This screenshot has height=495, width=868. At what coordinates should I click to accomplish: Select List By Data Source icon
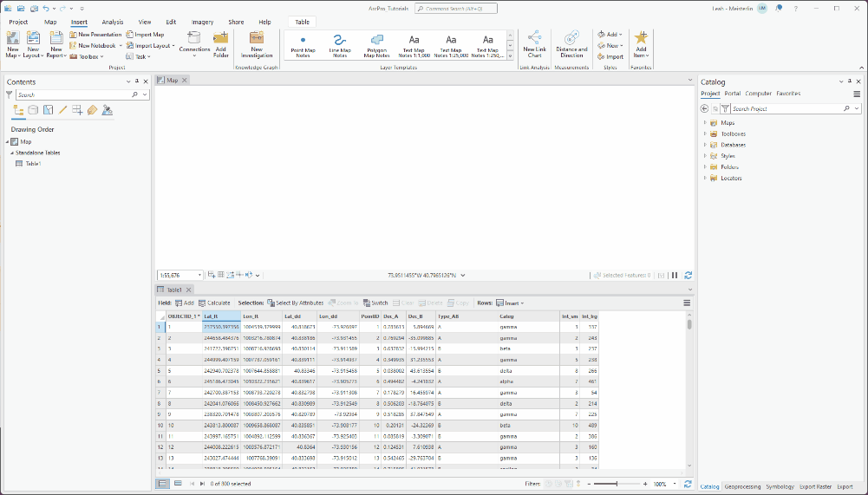(33, 110)
